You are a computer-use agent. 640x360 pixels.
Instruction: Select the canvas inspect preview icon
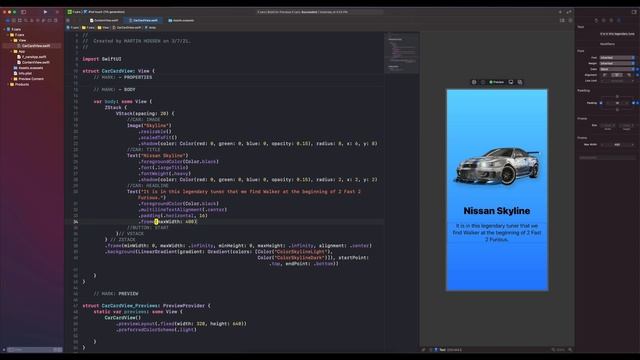[482, 82]
